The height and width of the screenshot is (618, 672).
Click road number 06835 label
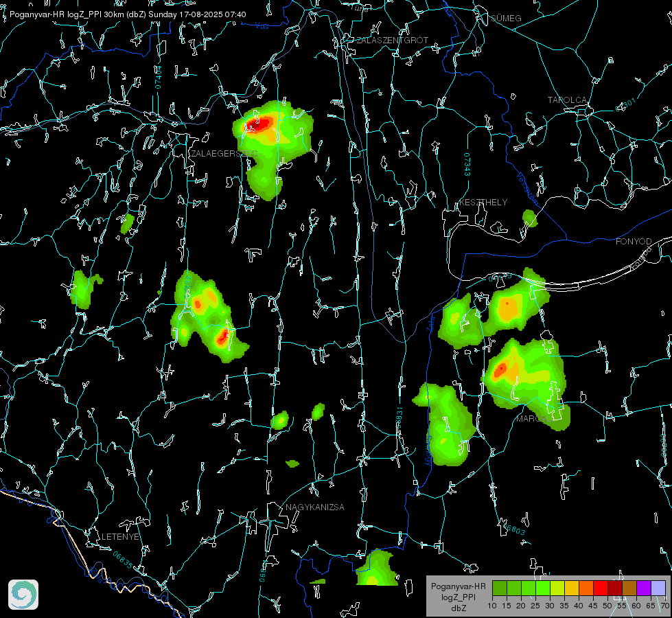123,560
